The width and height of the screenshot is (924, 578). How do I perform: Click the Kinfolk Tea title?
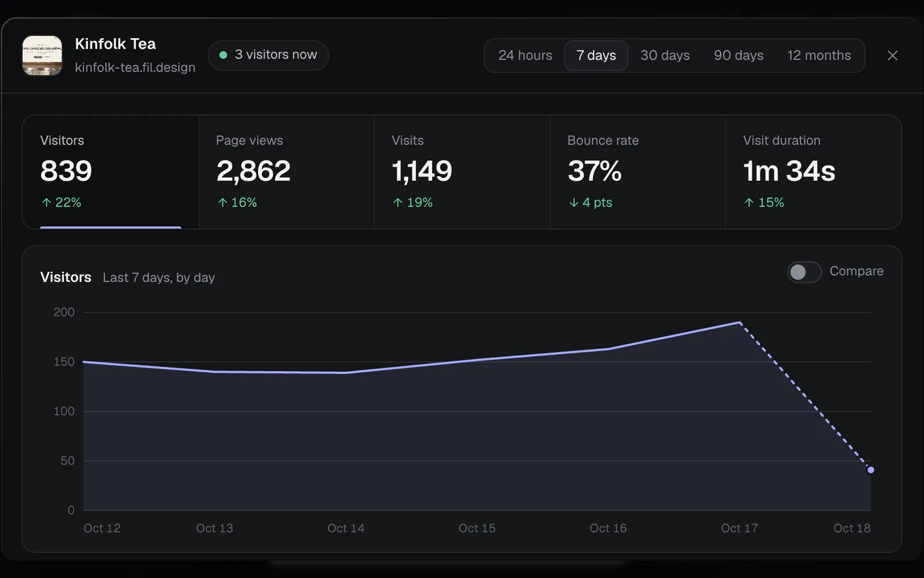[x=115, y=44]
